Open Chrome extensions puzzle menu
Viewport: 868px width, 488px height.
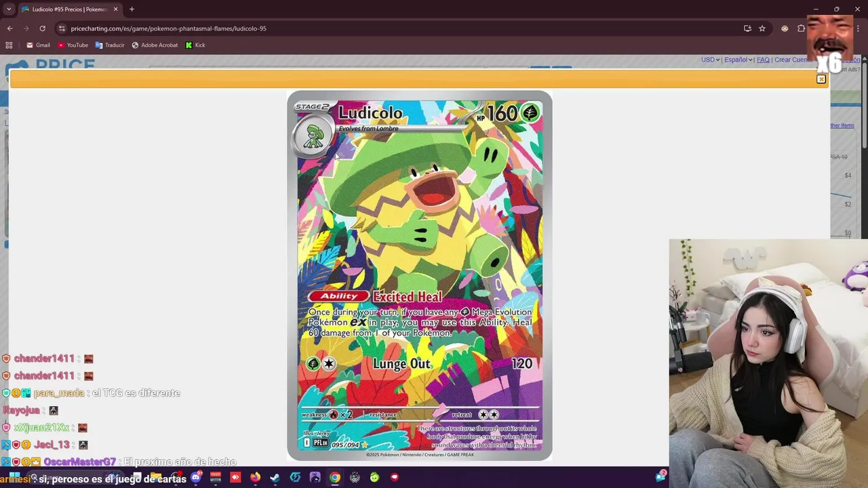tap(801, 28)
